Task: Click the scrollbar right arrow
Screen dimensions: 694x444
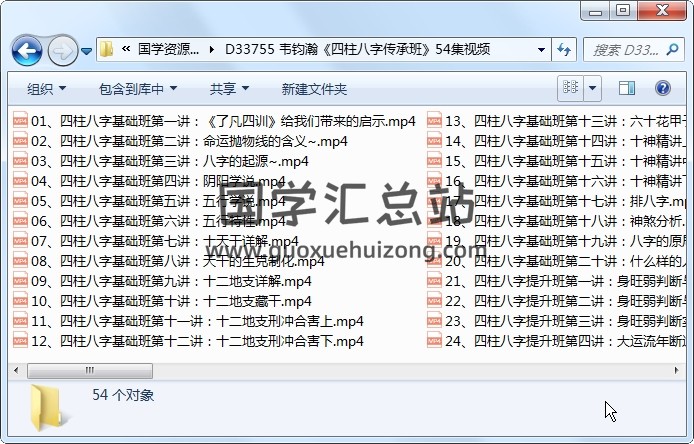Action: (676, 371)
